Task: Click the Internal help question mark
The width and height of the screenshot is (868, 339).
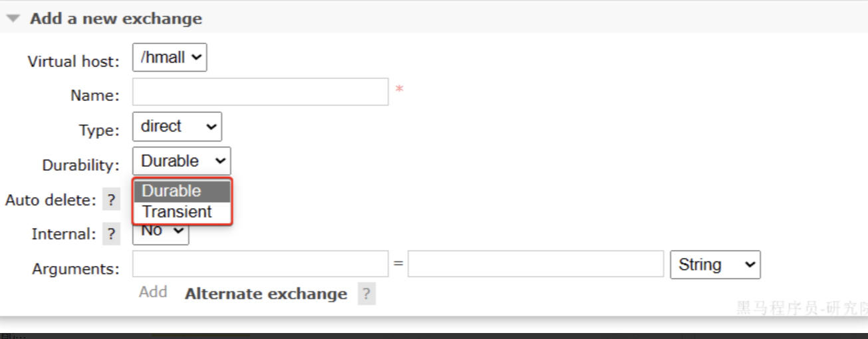Action: [x=111, y=234]
